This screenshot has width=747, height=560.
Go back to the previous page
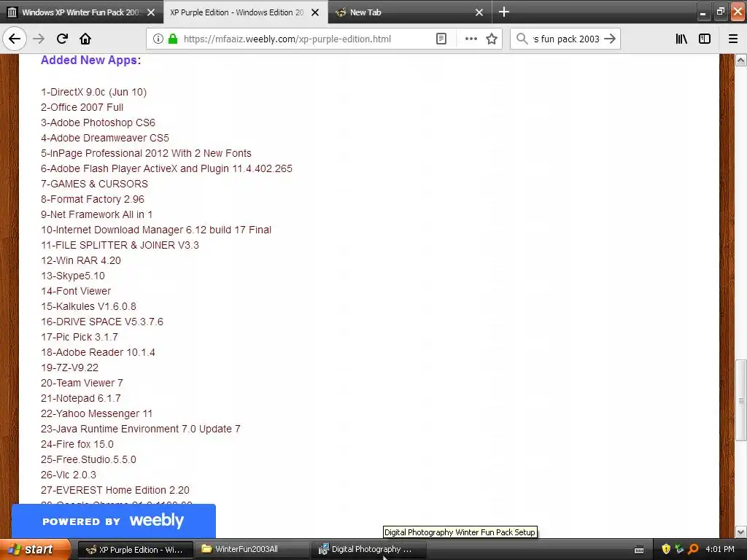(x=15, y=39)
